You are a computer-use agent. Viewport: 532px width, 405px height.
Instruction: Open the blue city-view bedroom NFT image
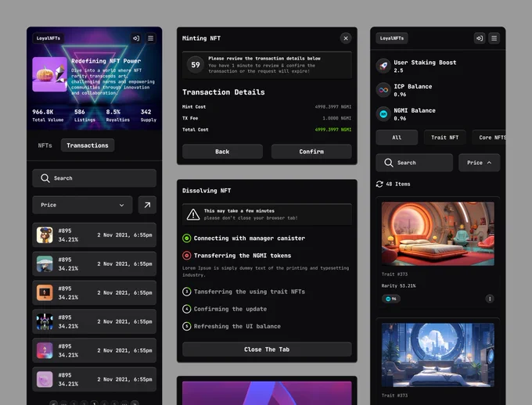tap(437, 355)
